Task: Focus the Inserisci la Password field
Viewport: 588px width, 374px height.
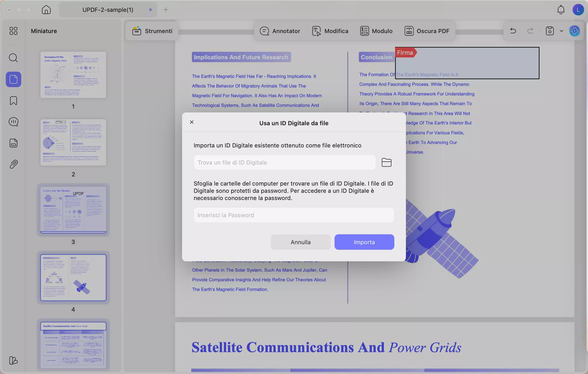Action: [x=294, y=215]
